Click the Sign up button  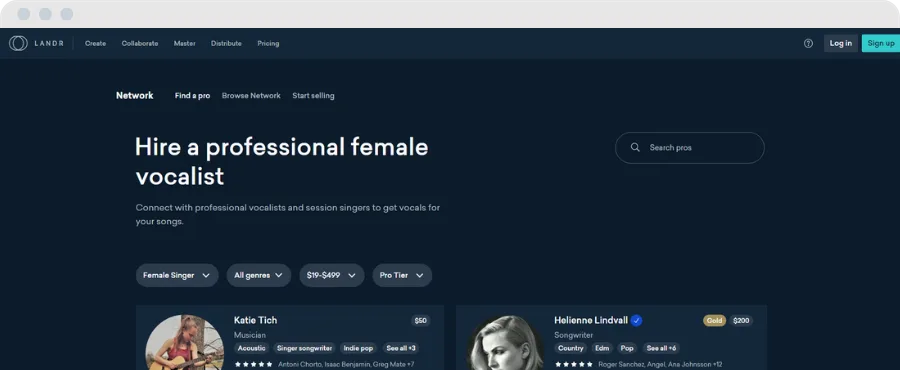(x=880, y=44)
